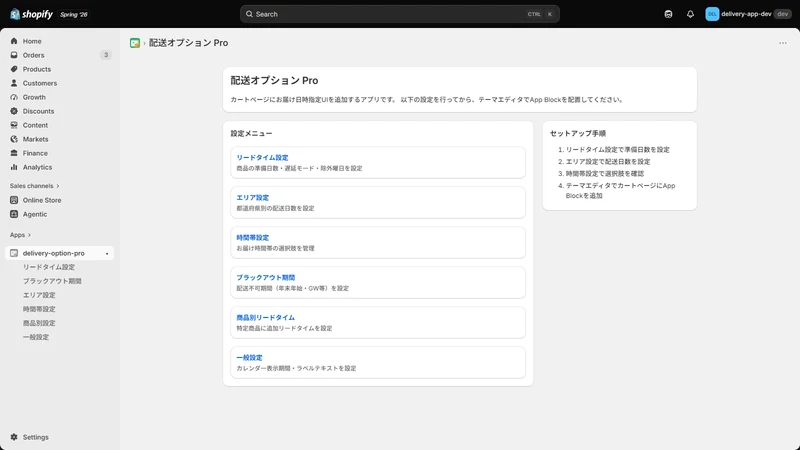Open 一般設定 card link
Viewport: 800px width, 450px height.
pos(249,358)
